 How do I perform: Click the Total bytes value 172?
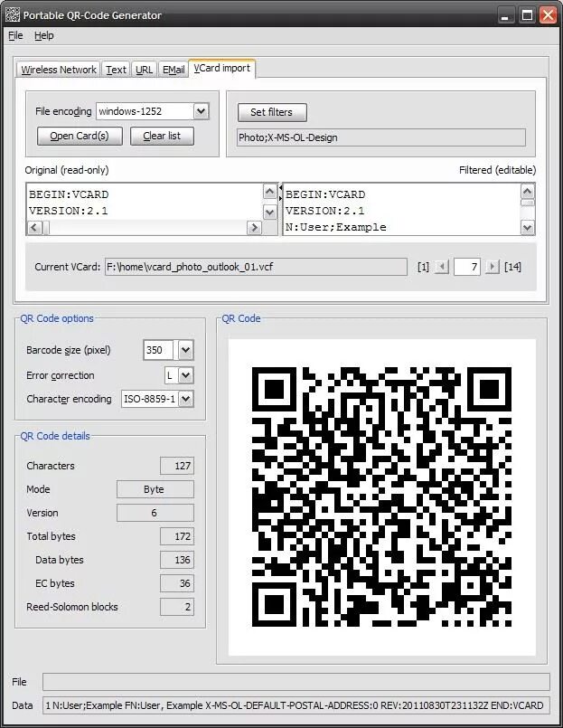point(177,536)
